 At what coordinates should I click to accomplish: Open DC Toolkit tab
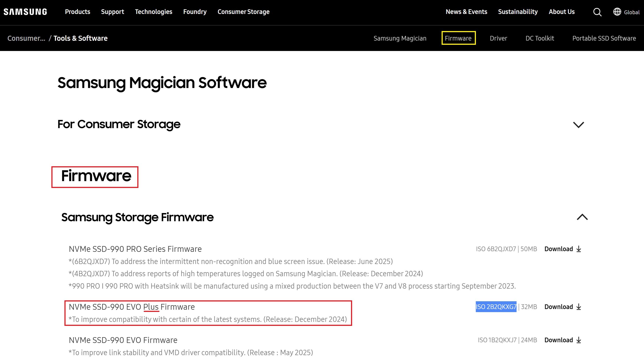539,38
